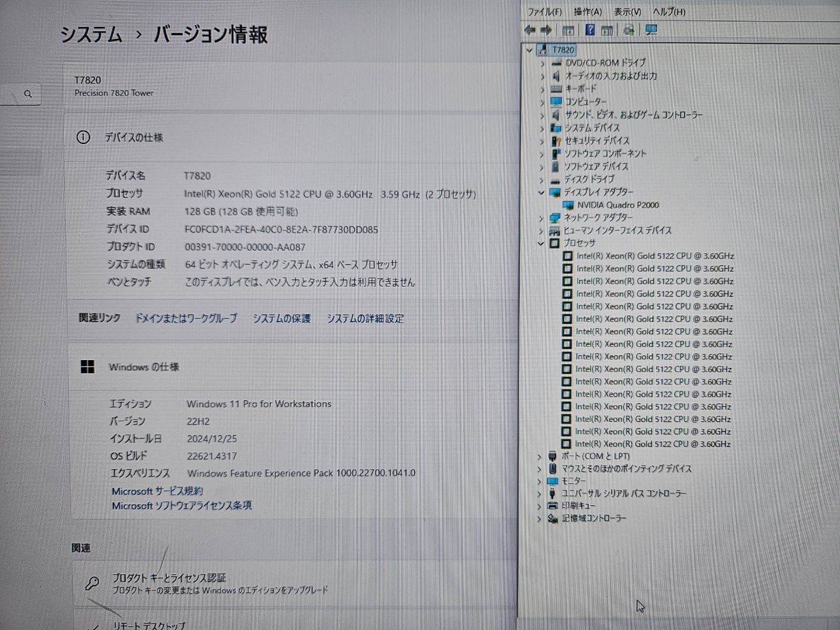Viewport: 840px width, 630px height.
Task: Collapse the T7820 root node
Action: point(529,50)
